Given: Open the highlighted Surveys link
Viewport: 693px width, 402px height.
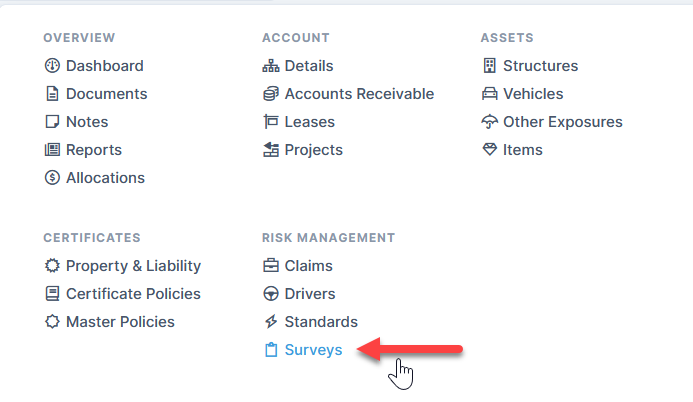Looking at the screenshot, I should click(313, 350).
